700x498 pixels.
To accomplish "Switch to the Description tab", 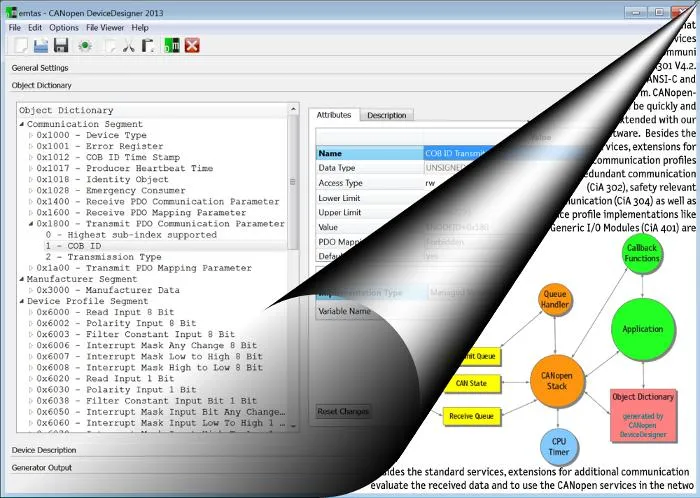I will [387, 115].
